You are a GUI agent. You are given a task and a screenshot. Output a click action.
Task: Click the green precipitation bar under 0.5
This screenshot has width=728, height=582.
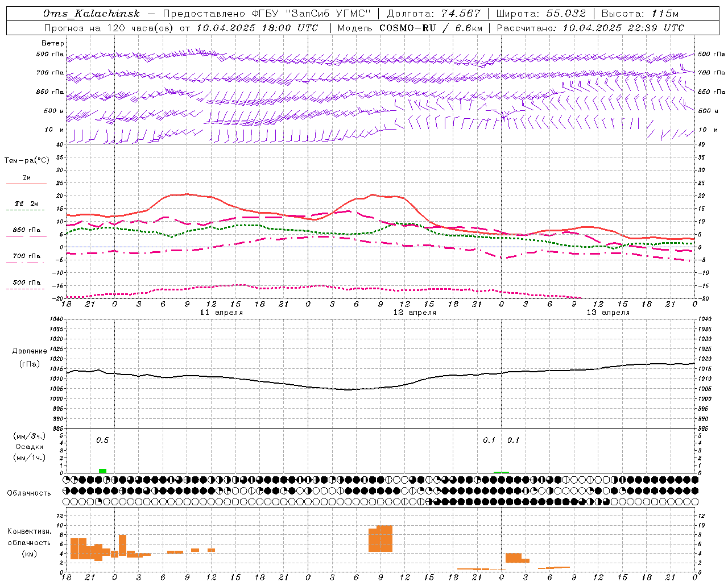102,471
